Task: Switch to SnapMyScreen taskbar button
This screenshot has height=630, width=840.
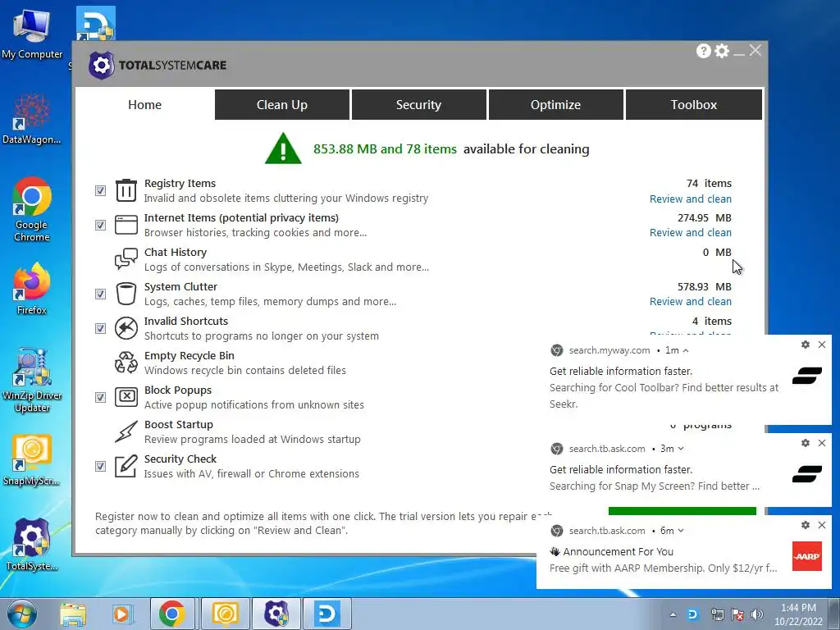Action: 225,614
